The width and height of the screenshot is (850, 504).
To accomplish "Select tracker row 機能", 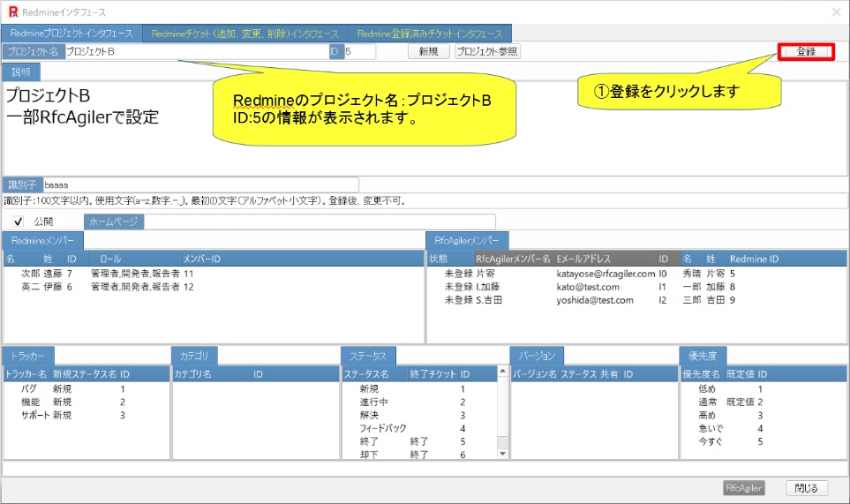I will pyautogui.click(x=87, y=402).
